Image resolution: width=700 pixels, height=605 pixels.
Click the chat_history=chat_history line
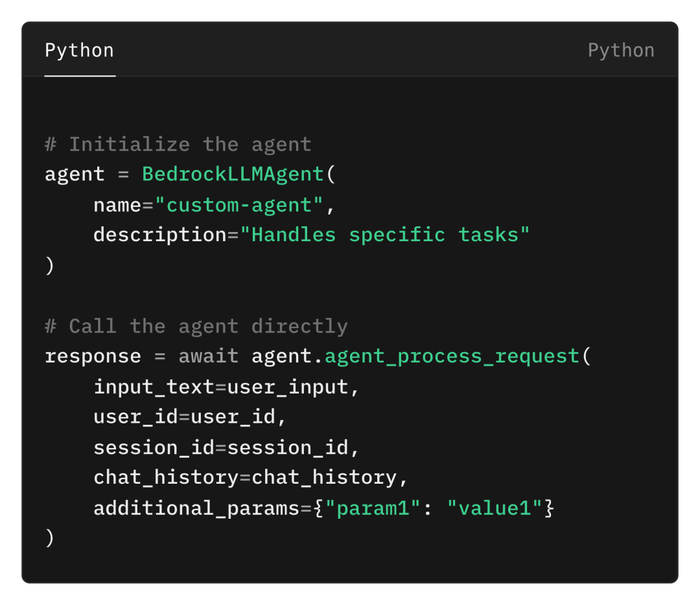250,477
